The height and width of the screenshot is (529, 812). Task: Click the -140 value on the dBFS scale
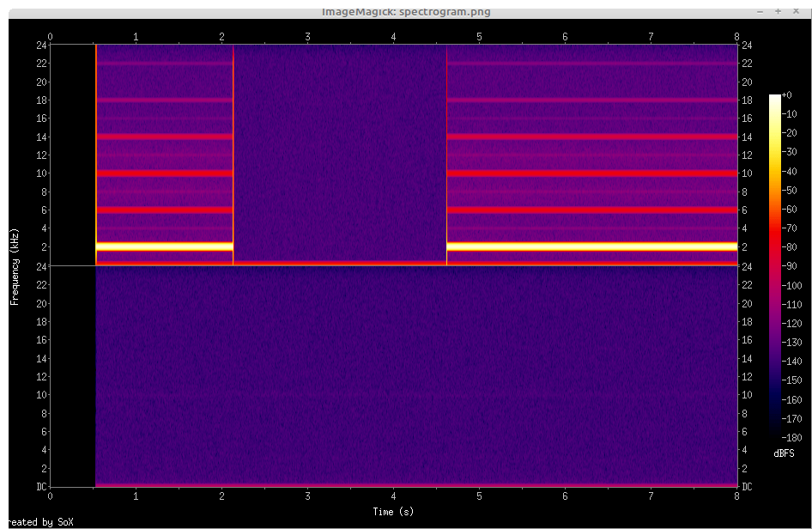(791, 362)
